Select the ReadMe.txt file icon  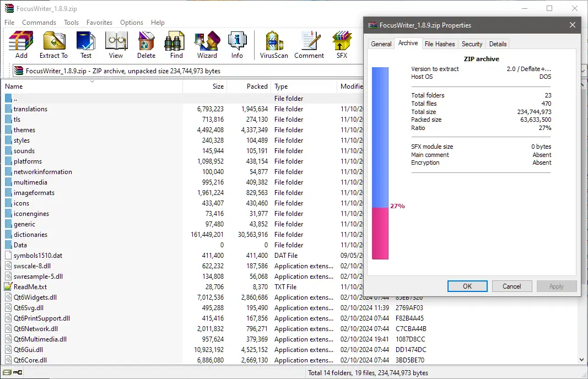[8, 287]
